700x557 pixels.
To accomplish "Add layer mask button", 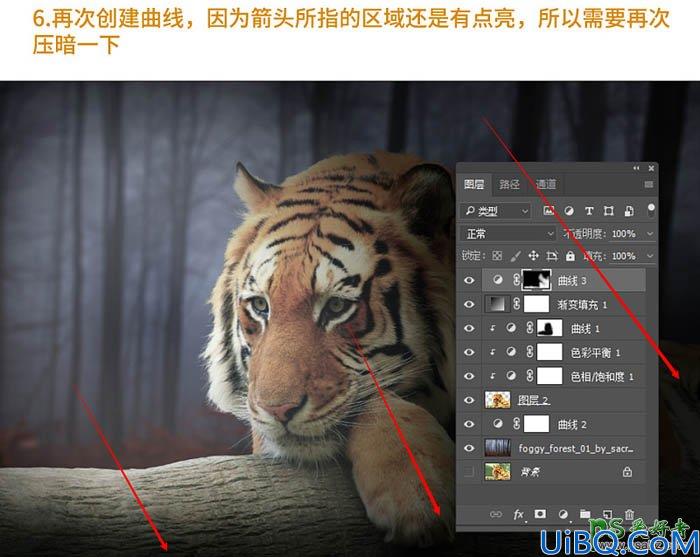I will 540,514.
